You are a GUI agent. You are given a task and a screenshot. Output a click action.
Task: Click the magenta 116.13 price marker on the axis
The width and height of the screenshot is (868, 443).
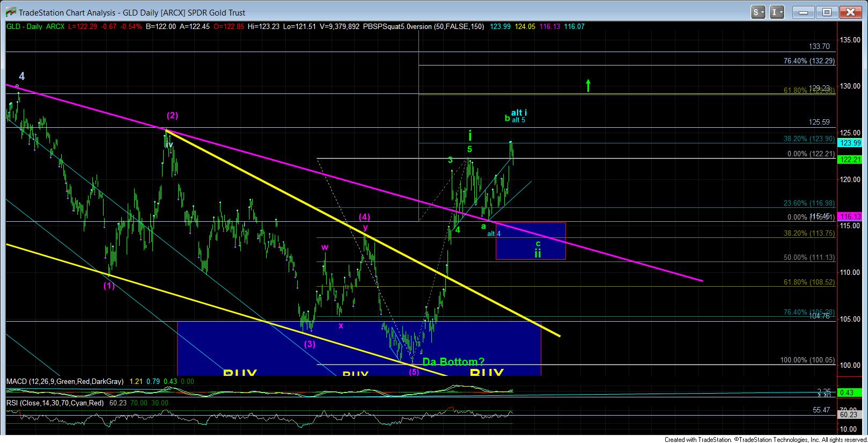tap(849, 216)
